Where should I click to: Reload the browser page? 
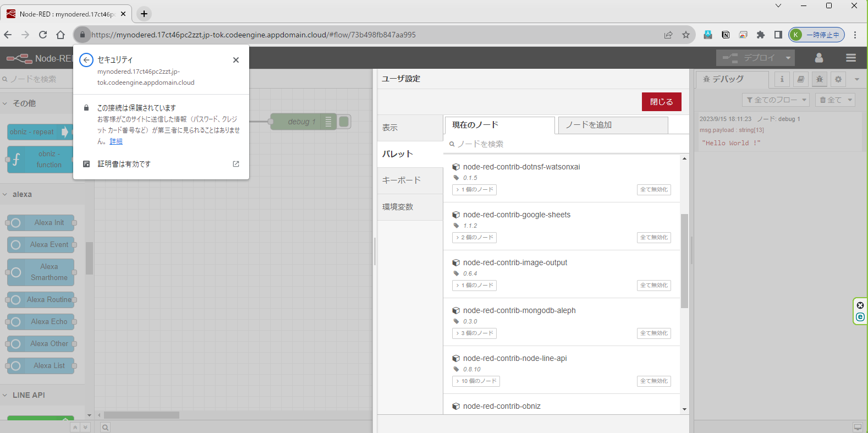pos(43,35)
